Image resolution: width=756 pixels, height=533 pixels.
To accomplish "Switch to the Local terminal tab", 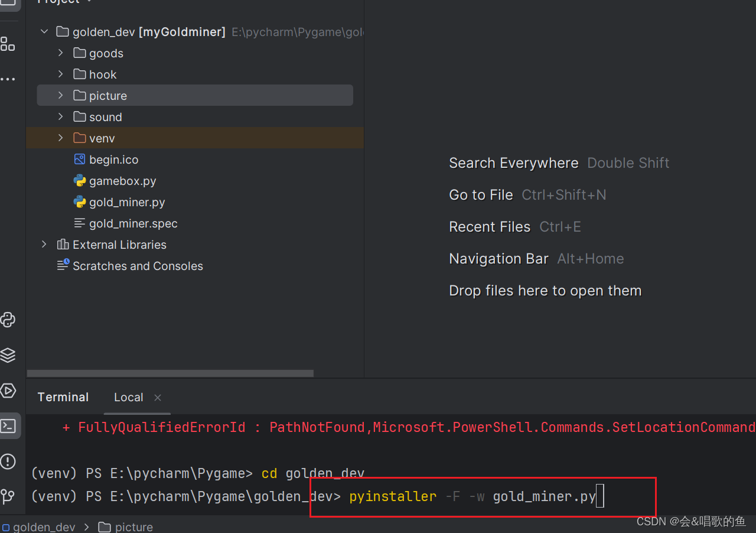I will click(x=128, y=397).
